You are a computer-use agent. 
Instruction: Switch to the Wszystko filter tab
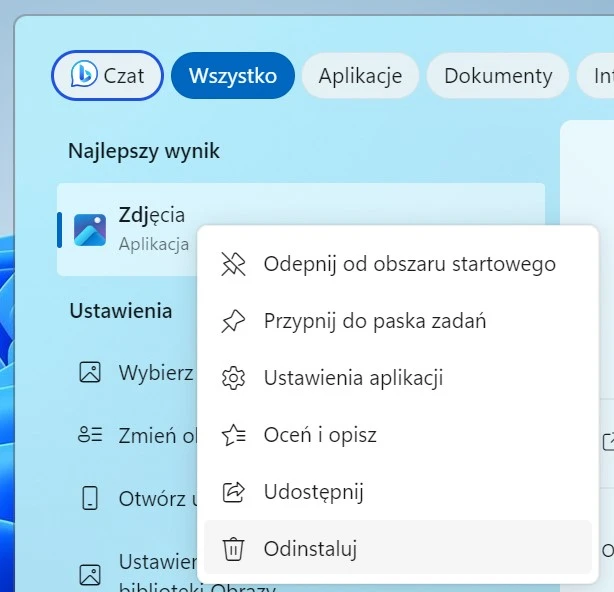(x=232, y=76)
